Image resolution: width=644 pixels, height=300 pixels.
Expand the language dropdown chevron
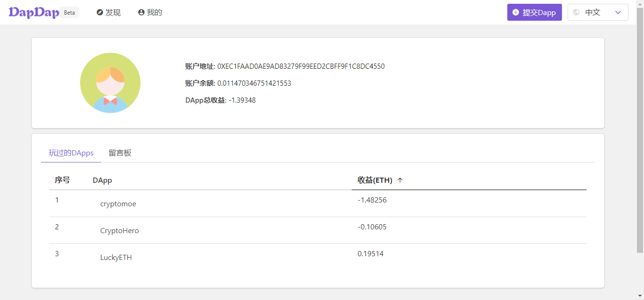coord(618,13)
